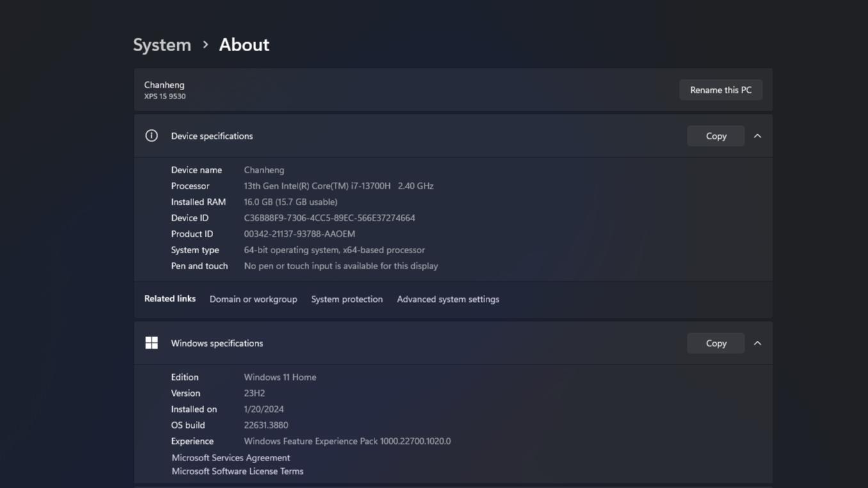Click the processor value i7-13700H 2.40 GHz

339,185
